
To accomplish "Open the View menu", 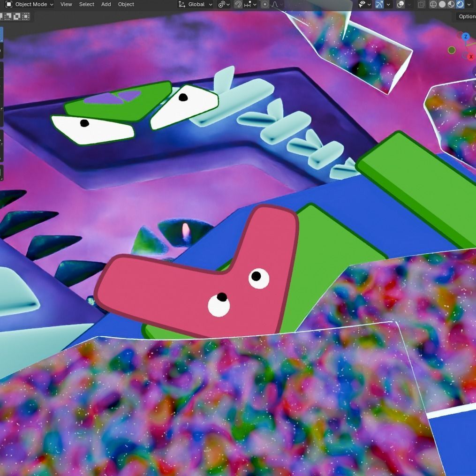I will (x=66, y=4).
